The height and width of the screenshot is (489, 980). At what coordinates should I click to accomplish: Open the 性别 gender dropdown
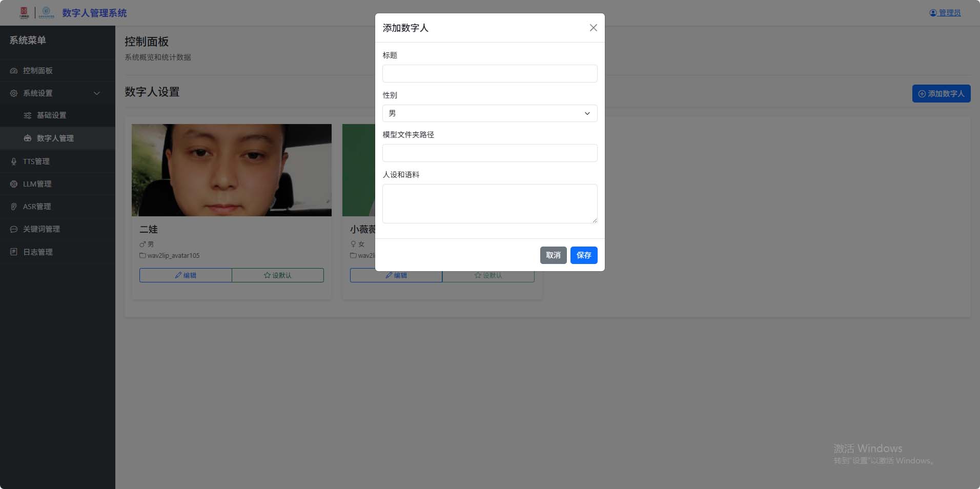pyautogui.click(x=489, y=113)
